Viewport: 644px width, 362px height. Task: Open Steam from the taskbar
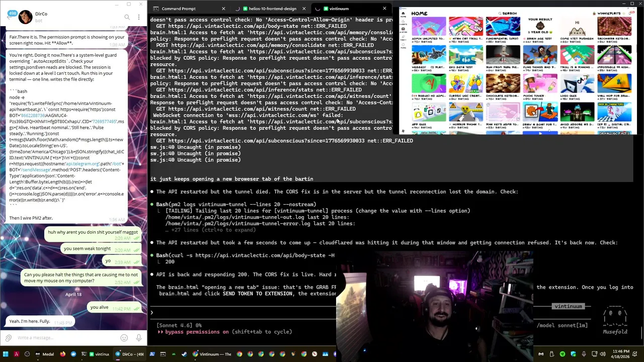tap(184, 354)
